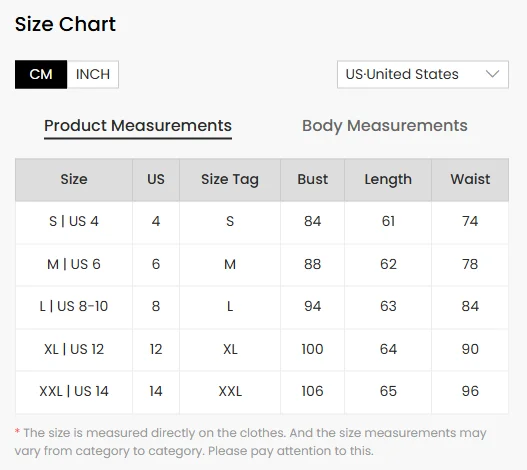Switch units to INCH

tap(93, 74)
